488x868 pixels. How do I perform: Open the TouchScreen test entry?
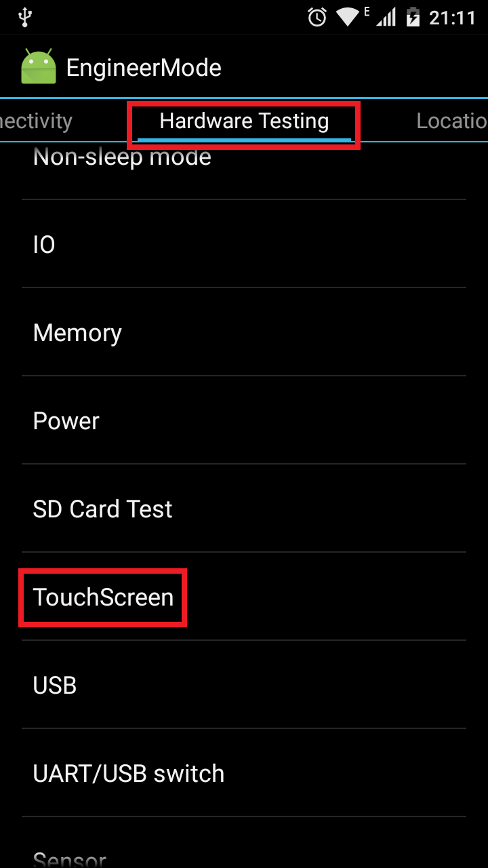pos(244,597)
